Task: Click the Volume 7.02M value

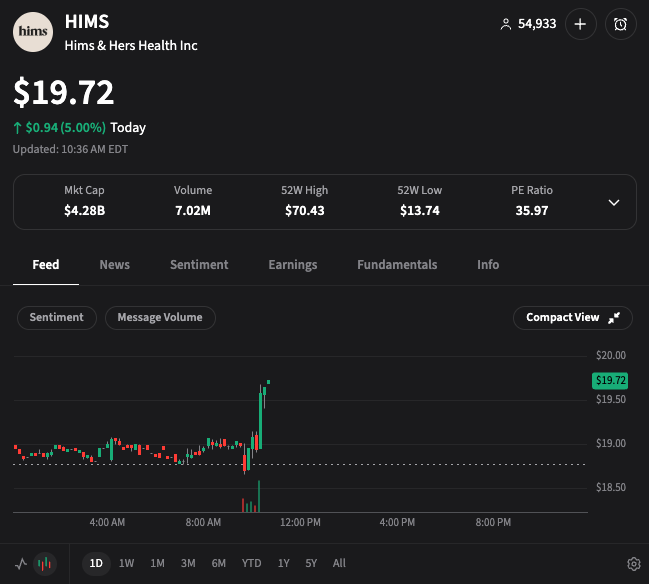Action: pos(193,211)
